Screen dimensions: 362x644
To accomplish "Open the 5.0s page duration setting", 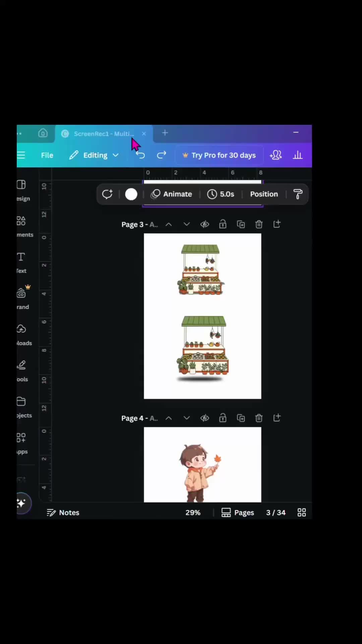I will 221,194.
